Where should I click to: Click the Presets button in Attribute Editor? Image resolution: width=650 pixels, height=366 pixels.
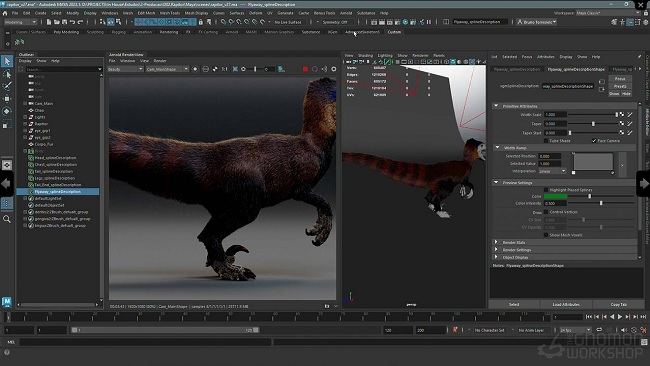click(620, 86)
